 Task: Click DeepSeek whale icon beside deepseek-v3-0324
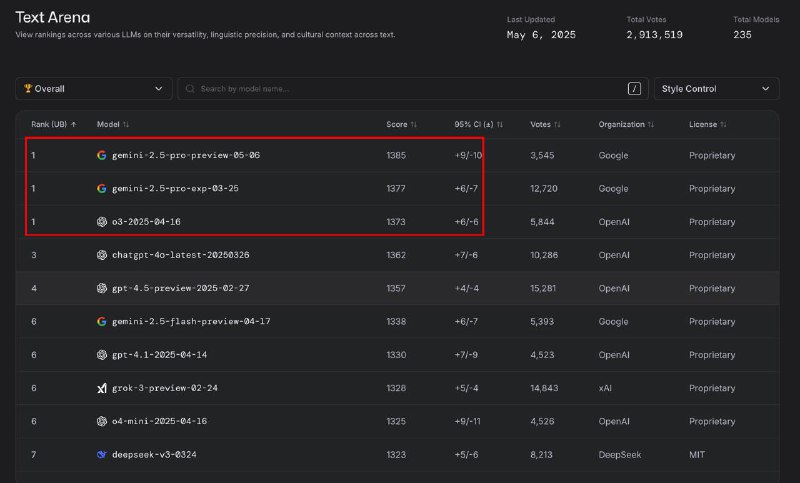(102, 454)
